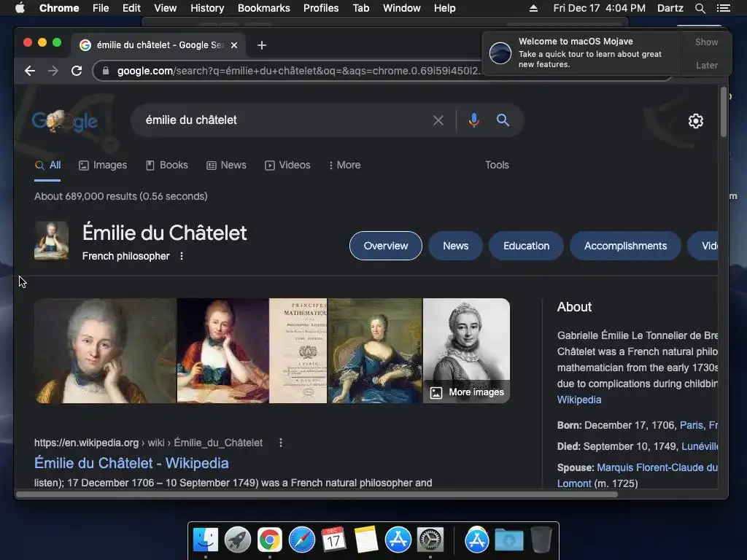
Task: Click the padlock icon in address bar
Action: click(x=106, y=71)
